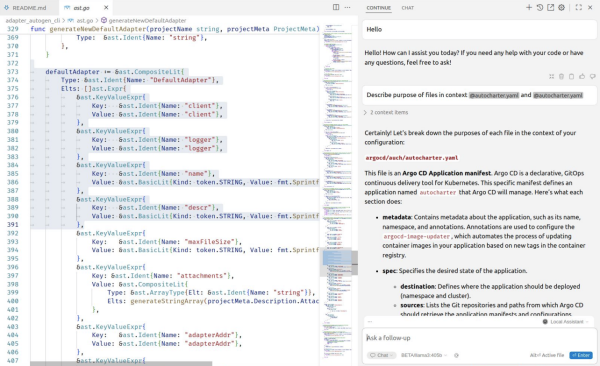Send message with the Enter button
This screenshot has width=600, height=366.
pos(581,355)
